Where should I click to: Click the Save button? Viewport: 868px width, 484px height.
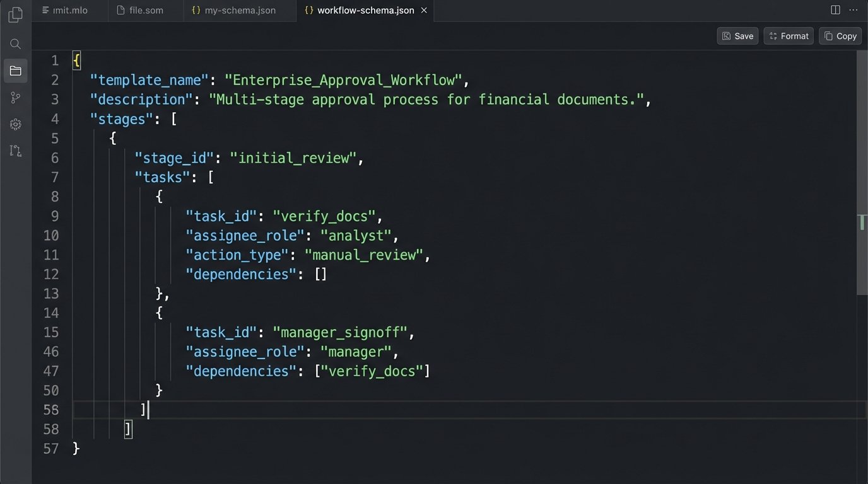click(x=737, y=36)
